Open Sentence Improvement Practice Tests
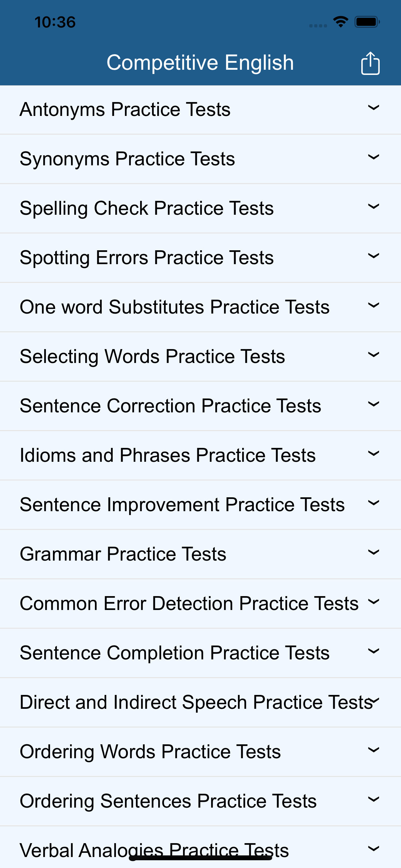 coord(182,505)
